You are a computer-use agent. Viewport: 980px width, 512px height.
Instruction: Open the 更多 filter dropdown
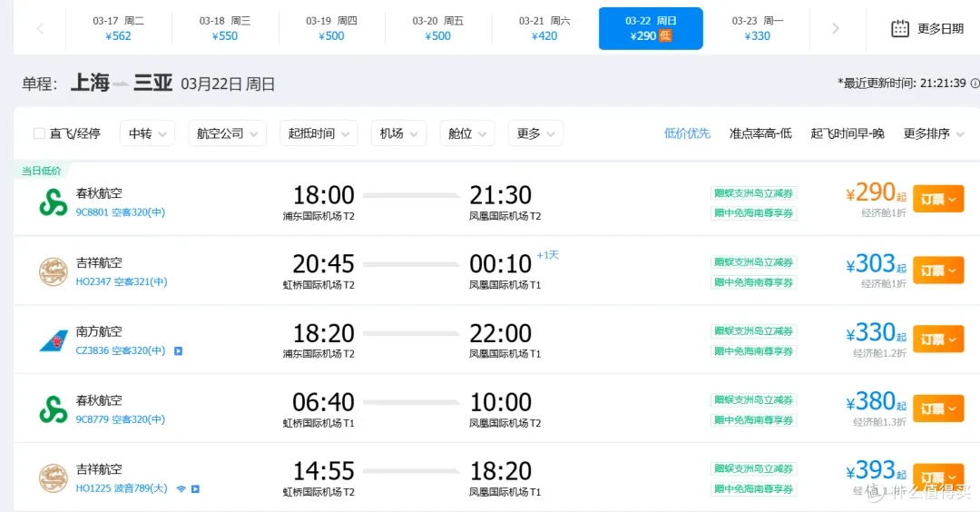click(535, 133)
